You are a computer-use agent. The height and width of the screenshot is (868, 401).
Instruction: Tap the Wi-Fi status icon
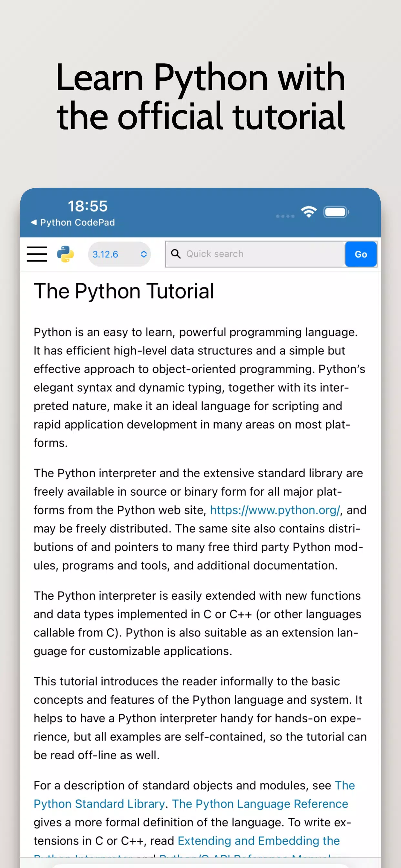coord(309,212)
